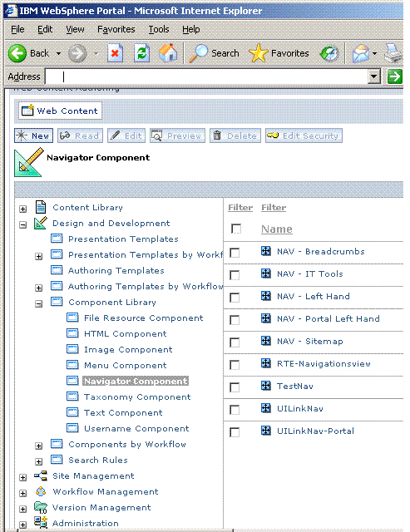Tick the select-all checkbox beside Name

point(236,229)
